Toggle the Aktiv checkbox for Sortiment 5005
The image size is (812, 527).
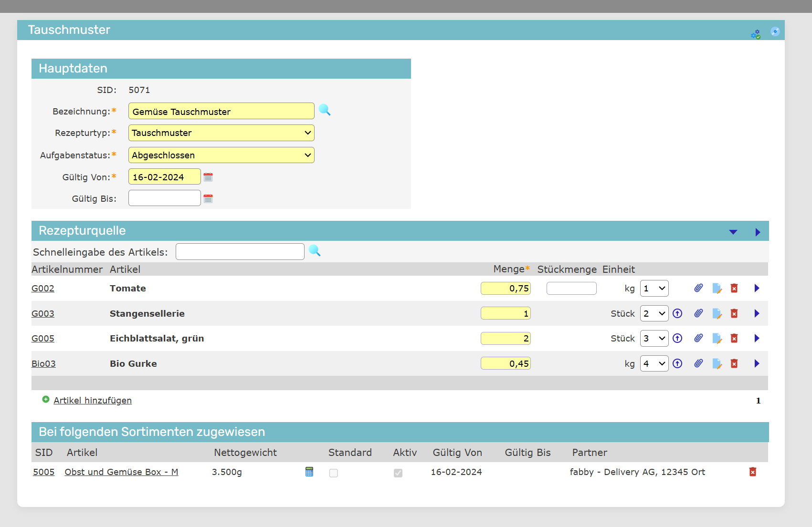pos(398,473)
